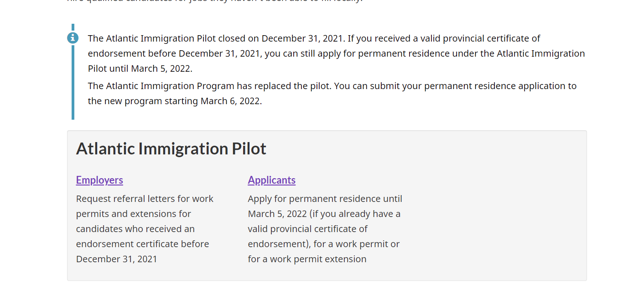Click empty area of the gray pilot panel
This screenshot has height=291, width=644.
(x=493, y=219)
